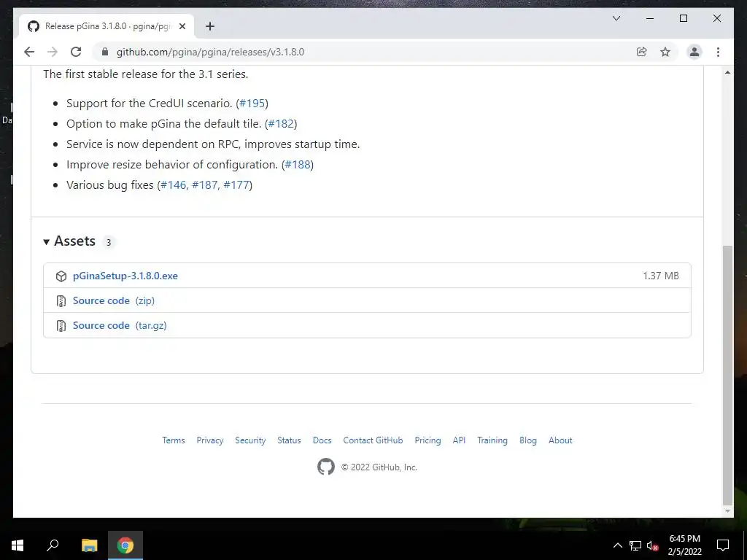Image resolution: width=747 pixels, height=560 pixels.
Task: Open Chrome's three-dot menu
Action: pos(718,52)
